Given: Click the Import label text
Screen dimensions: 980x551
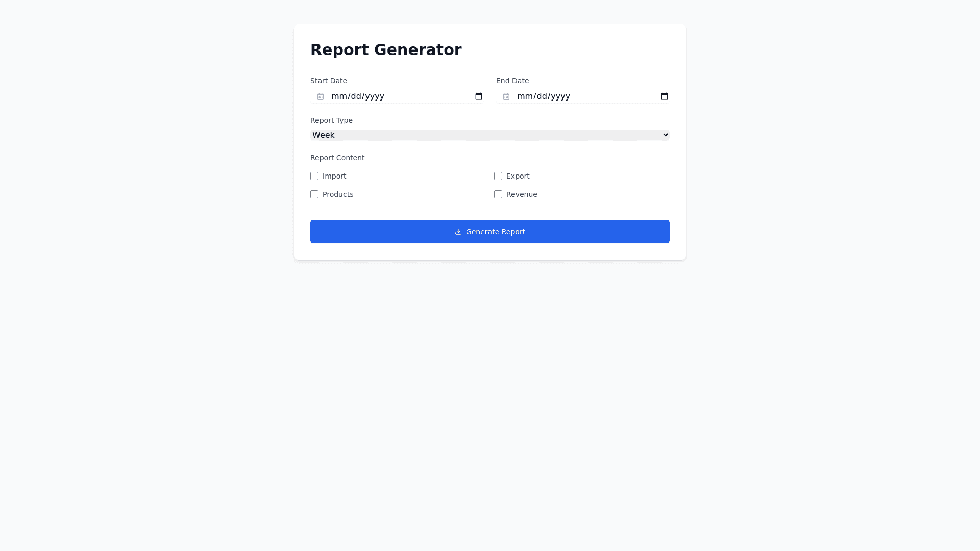Looking at the screenshot, I should coord(334,176).
